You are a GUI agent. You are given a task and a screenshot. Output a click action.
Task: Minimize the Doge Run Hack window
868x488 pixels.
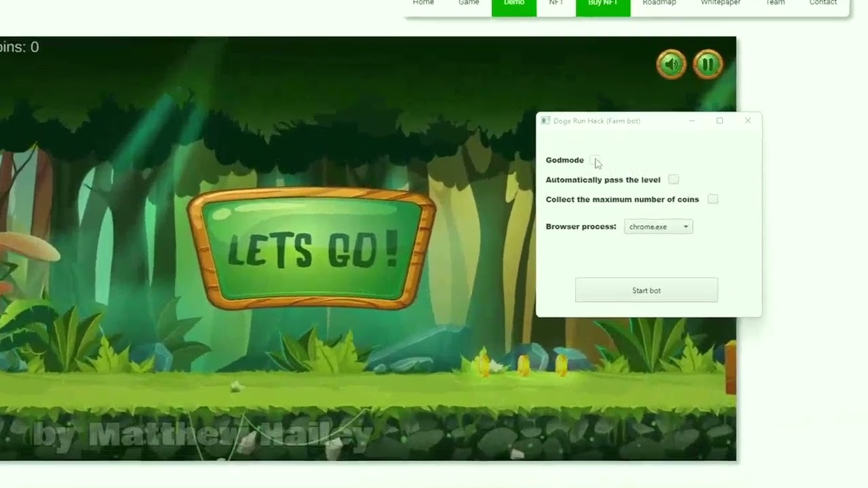(x=692, y=121)
